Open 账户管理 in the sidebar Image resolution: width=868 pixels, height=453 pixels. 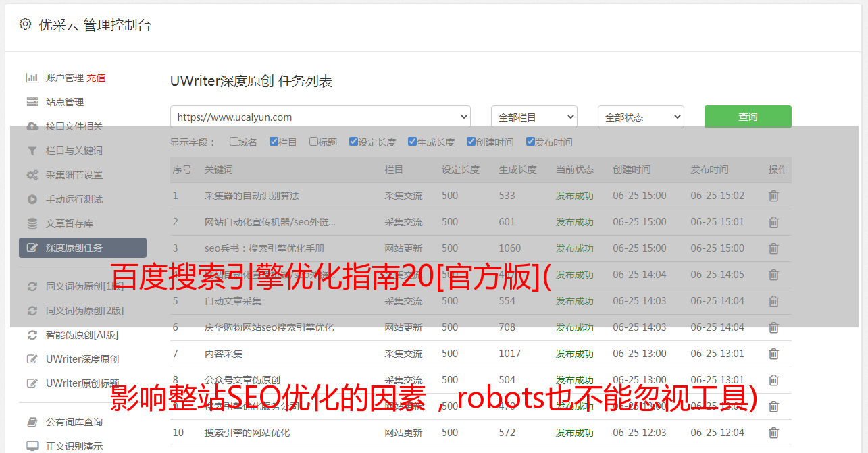[x=65, y=78]
